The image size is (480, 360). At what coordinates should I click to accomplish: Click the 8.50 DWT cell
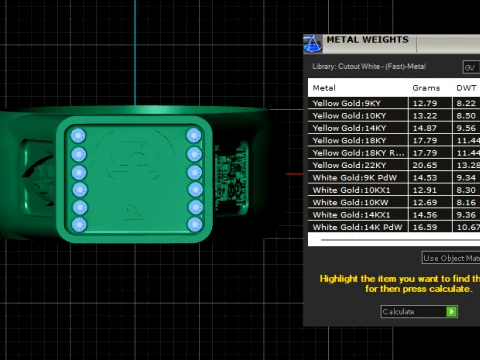[466, 116]
